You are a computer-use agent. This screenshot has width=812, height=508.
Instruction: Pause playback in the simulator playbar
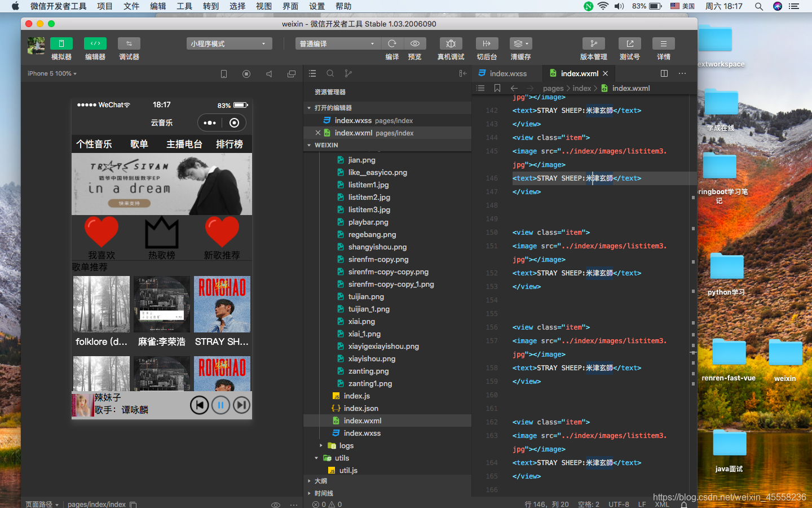pos(220,405)
